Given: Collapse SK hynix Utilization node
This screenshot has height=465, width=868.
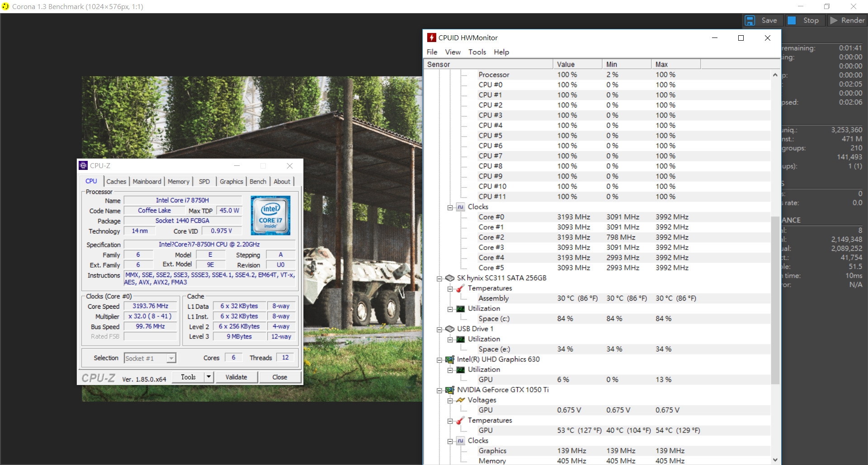Looking at the screenshot, I should click(450, 309).
